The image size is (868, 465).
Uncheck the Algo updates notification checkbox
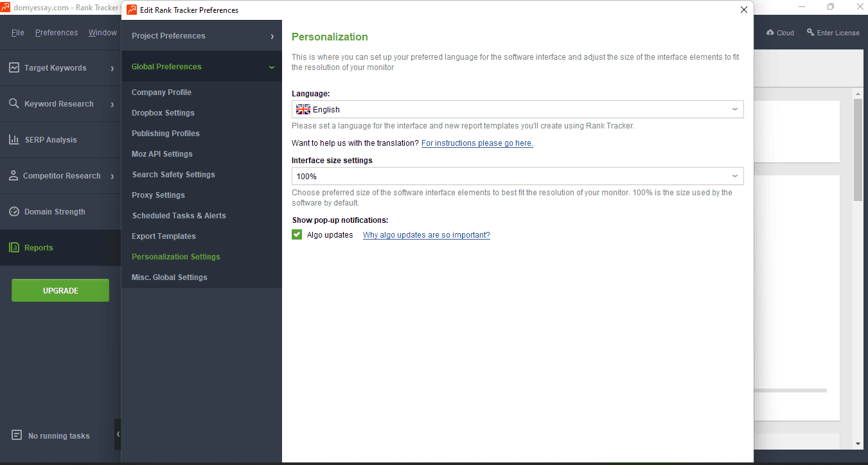click(x=296, y=234)
